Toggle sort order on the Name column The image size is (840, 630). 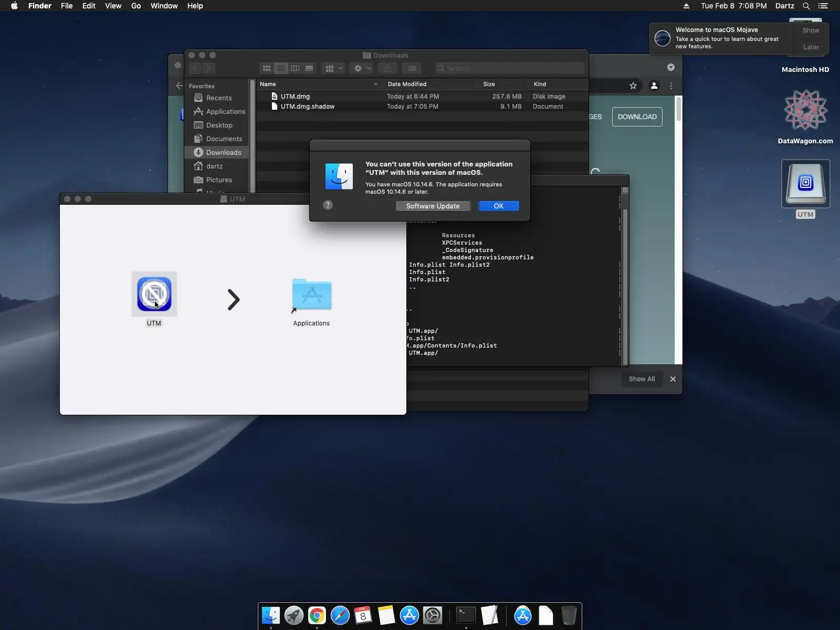pos(318,84)
